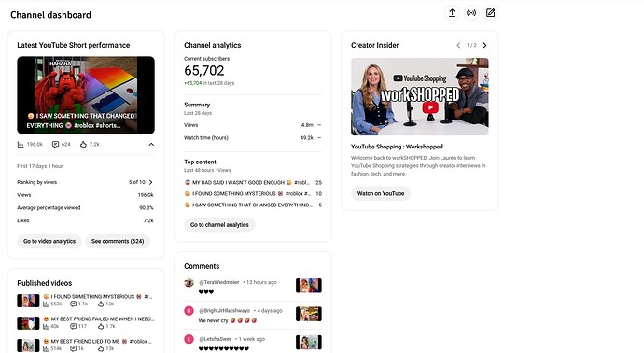The height and width of the screenshot is (353, 644).
Task: Click views 553k icon under published video
Action: (x=46, y=304)
